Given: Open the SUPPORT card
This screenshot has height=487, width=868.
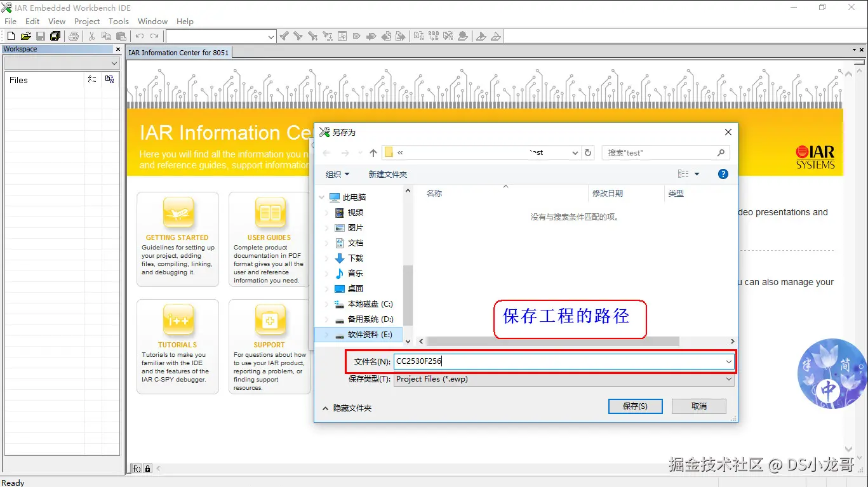Looking at the screenshot, I should point(269,347).
